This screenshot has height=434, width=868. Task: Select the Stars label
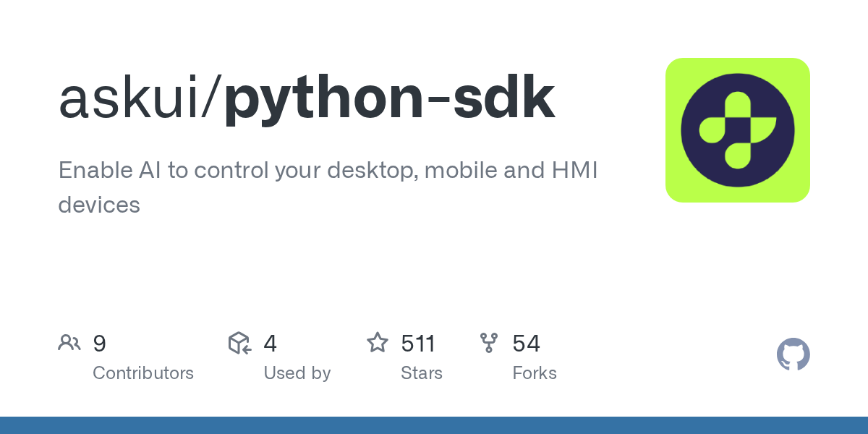coord(421,373)
